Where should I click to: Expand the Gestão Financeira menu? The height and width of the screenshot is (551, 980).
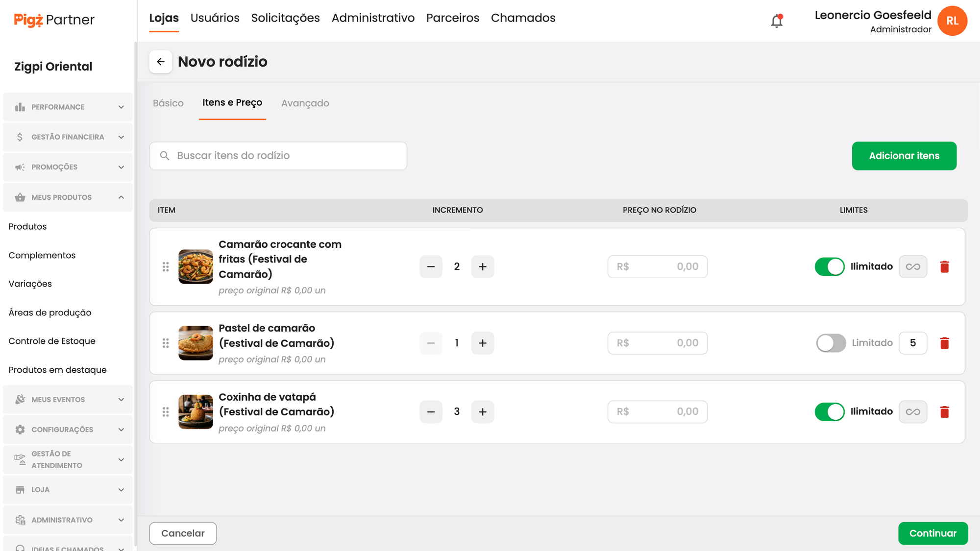click(68, 137)
